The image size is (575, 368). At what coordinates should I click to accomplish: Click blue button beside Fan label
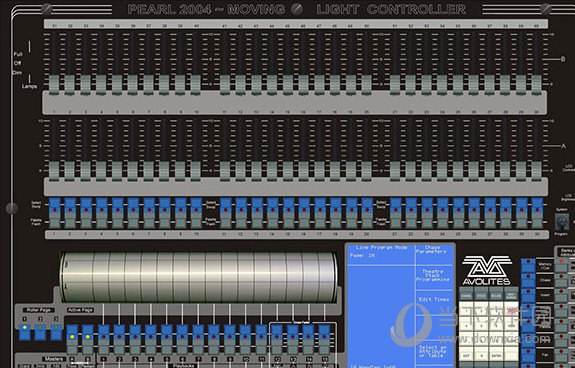point(528,355)
